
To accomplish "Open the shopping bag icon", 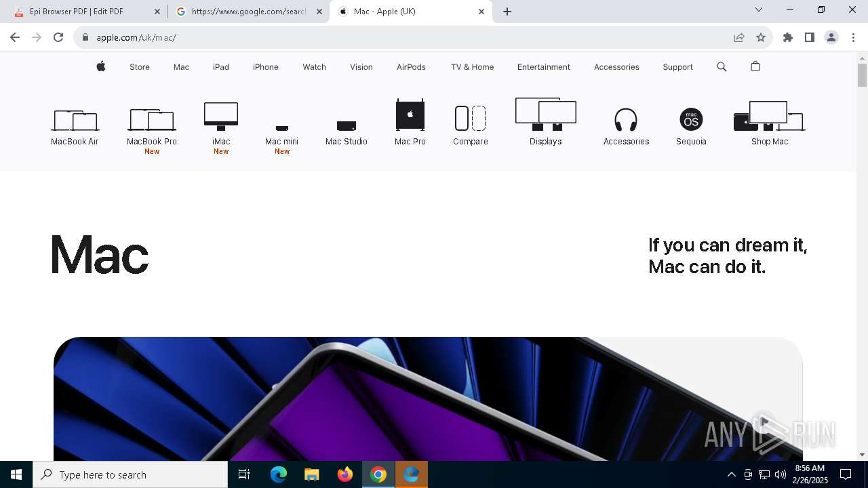I will 755,66.
